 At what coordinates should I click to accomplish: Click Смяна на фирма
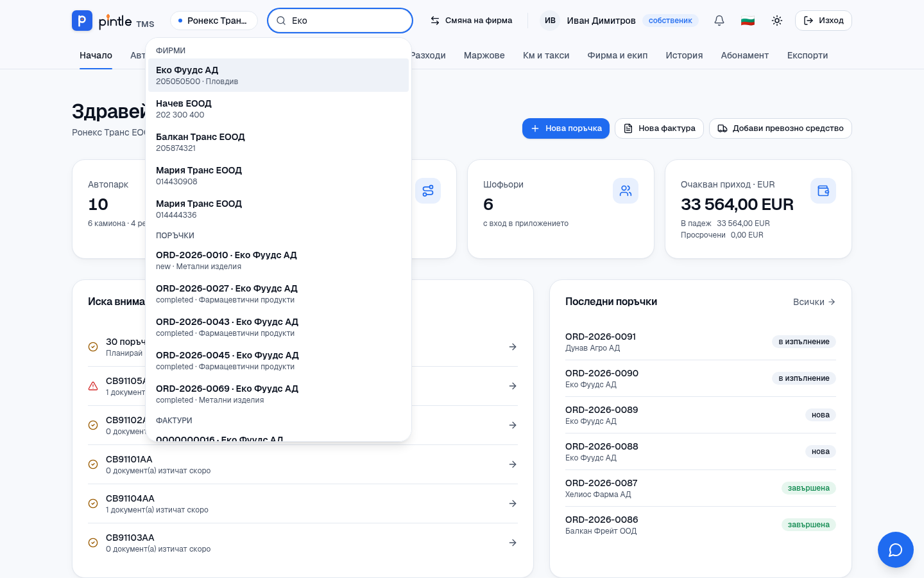(471, 21)
